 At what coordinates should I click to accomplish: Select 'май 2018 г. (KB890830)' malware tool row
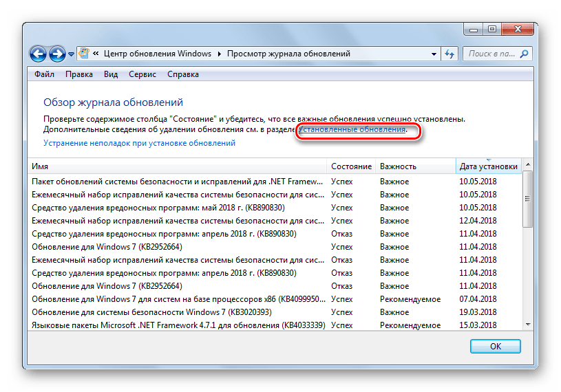[275, 208]
